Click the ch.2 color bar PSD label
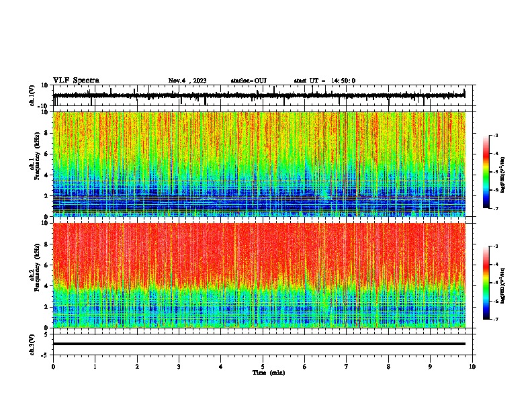The width and height of the screenshot is (532, 411). tap(503, 286)
